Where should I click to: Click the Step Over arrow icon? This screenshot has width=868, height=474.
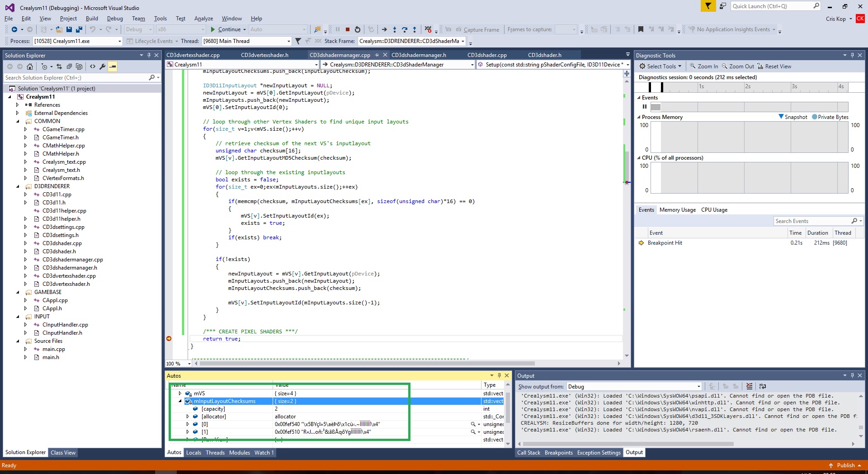pyautogui.click(x=404, y=29)
